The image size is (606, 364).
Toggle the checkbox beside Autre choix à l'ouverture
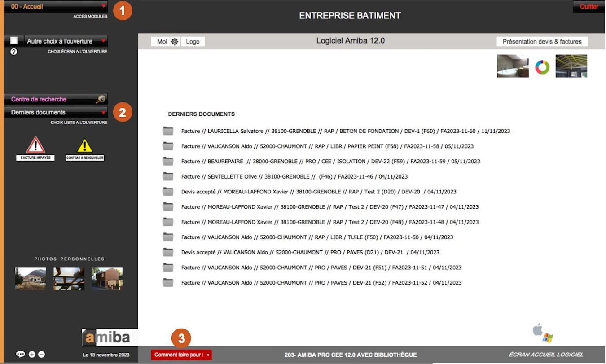[14, 41]
